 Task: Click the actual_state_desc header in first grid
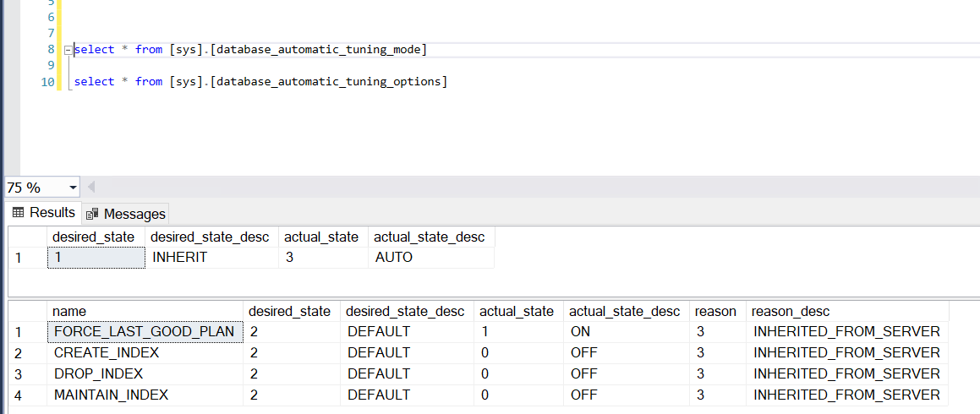[x=430, y=237]
